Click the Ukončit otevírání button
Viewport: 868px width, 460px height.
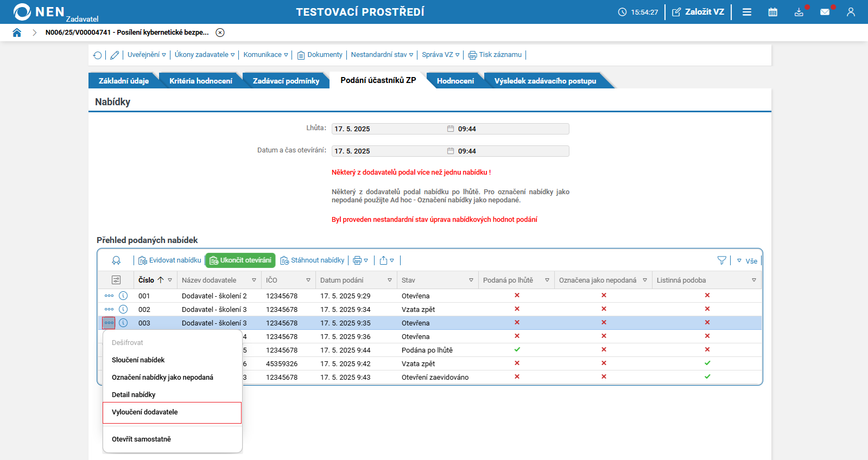click(x=240, y=260)
